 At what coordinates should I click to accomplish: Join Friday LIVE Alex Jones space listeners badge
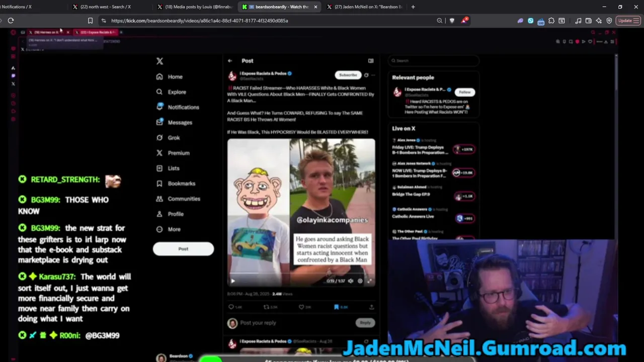point(464,149)
